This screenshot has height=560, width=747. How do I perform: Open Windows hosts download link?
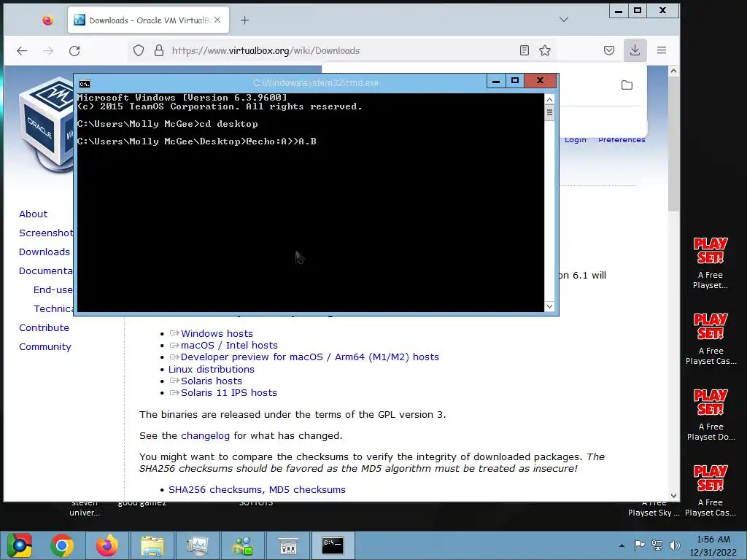click(x=217, y=333)
